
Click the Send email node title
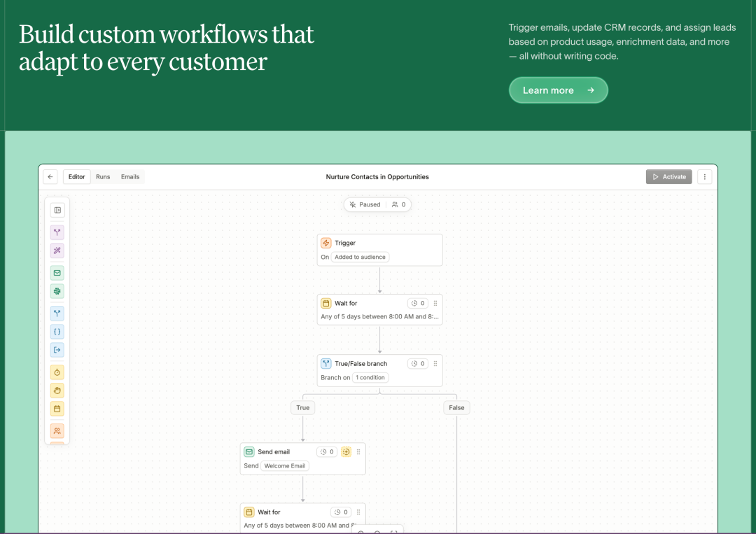(x=274, y=451)
